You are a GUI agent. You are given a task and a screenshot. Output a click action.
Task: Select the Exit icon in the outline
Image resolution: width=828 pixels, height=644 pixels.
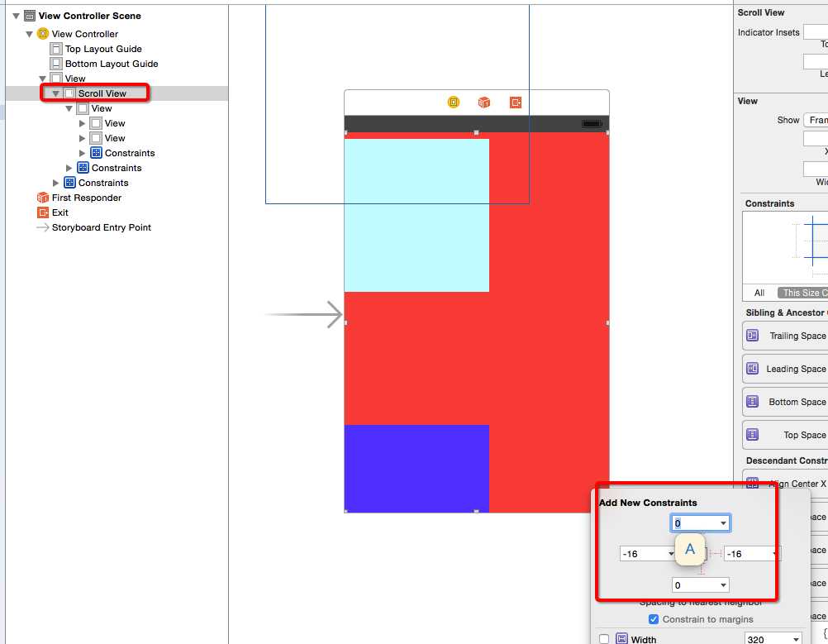43,212
